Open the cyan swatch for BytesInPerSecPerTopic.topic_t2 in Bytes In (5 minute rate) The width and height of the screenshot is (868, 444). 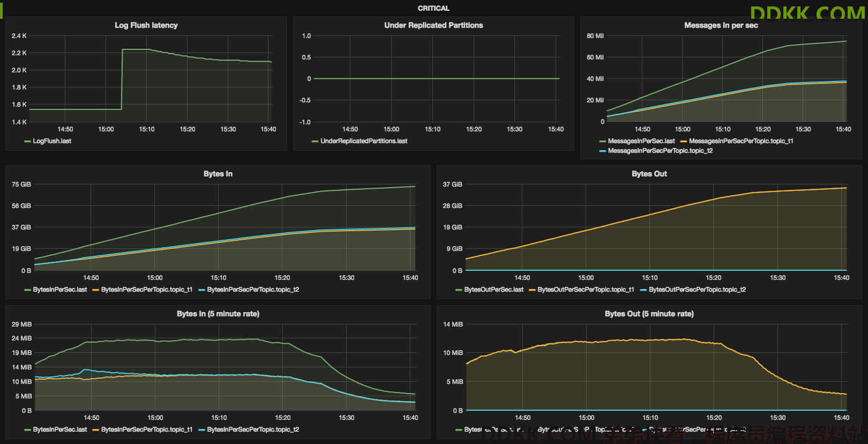202,430
